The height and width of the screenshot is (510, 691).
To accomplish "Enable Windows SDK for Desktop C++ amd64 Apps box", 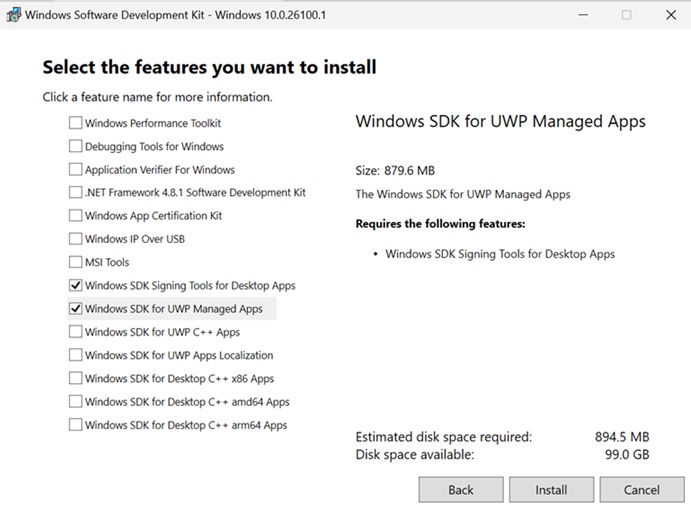I will point(75,402).
